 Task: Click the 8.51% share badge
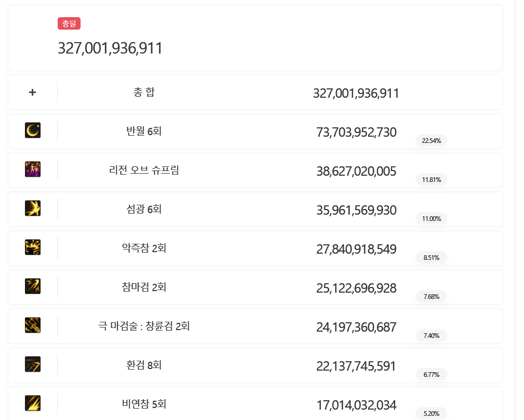tap(431, 257)
